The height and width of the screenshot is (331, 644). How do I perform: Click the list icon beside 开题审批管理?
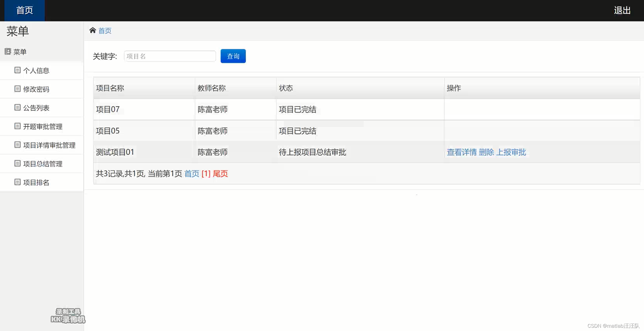[17, 126]
